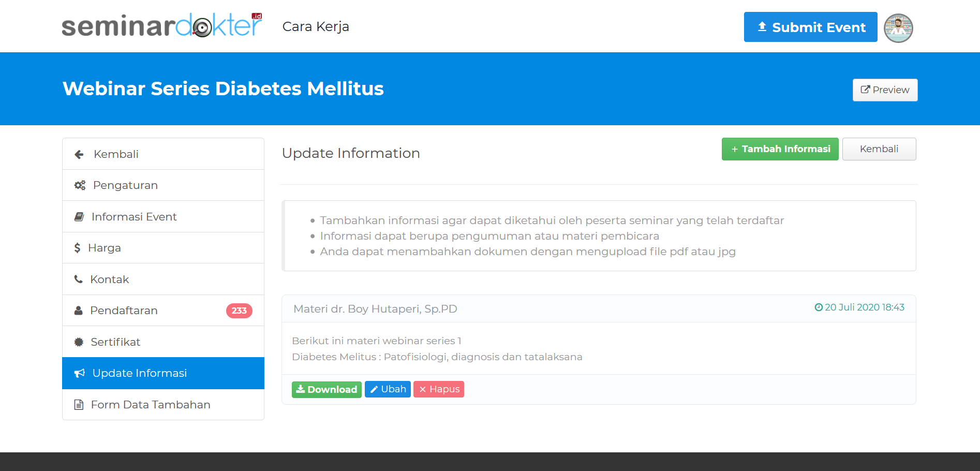Image resolution: width=980 pixels, height=471 pixels.
Task: Click the gears icon beside Pengaturan
Action: click(80, 185)
